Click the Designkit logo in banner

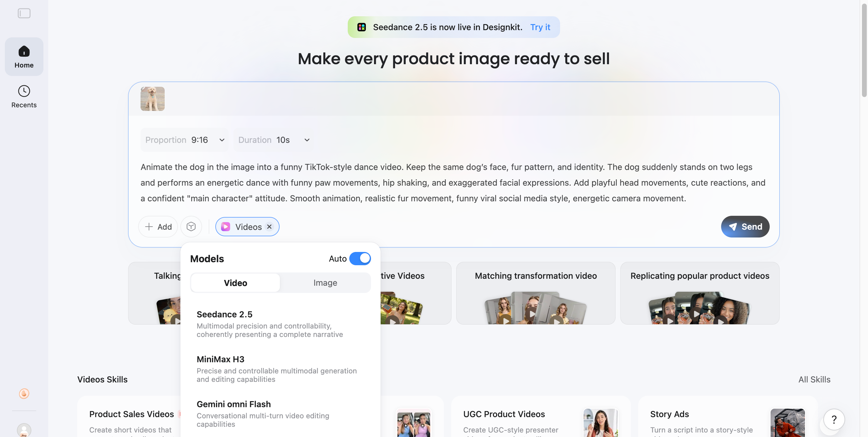pos(362,27)
